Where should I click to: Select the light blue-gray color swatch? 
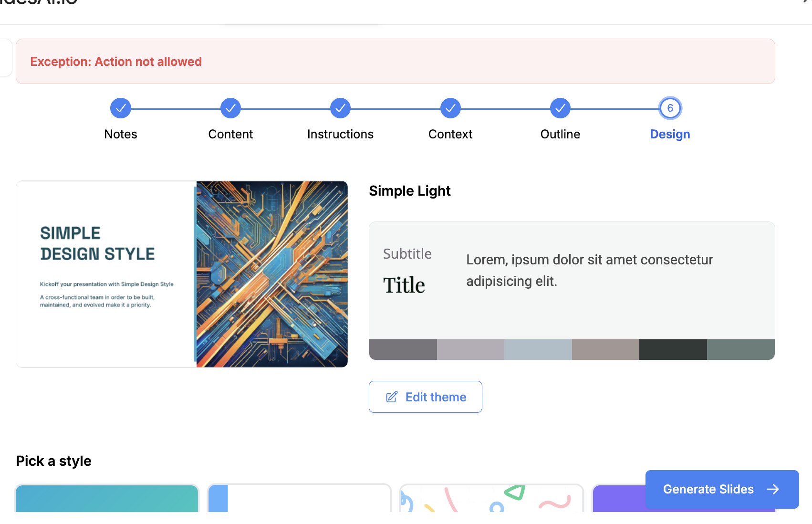click(x=538, y=350)
